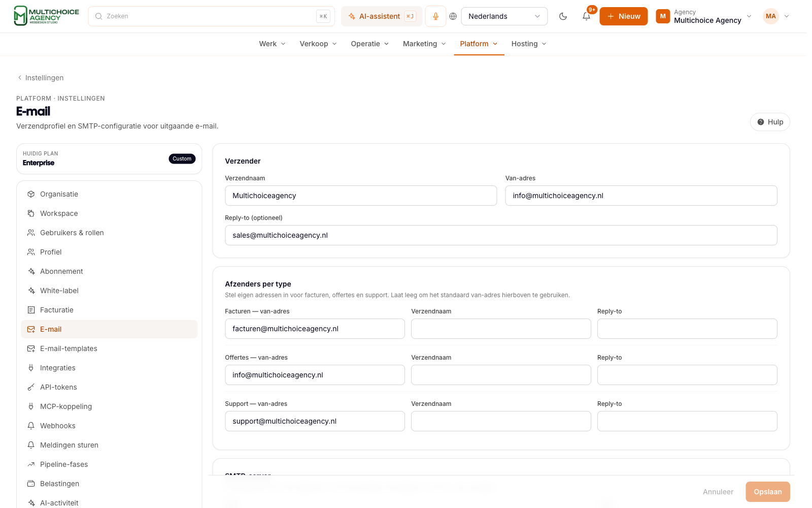
Task: Open the Nederlands language dropdown
Action: click(504, 16)
